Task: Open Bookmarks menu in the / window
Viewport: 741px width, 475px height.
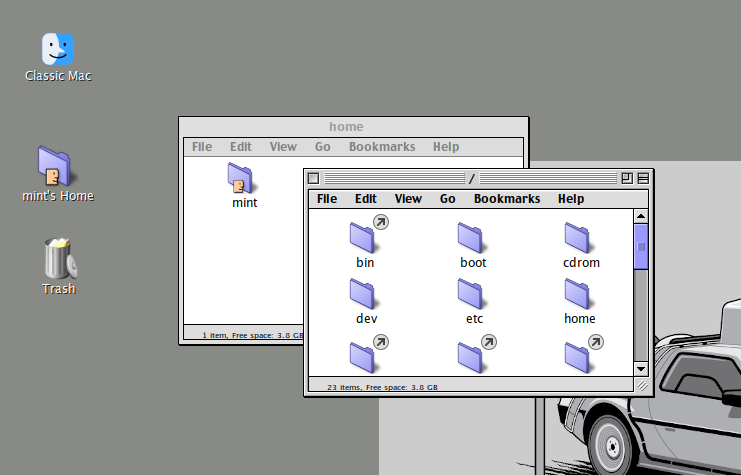Action: coord(507,199)
